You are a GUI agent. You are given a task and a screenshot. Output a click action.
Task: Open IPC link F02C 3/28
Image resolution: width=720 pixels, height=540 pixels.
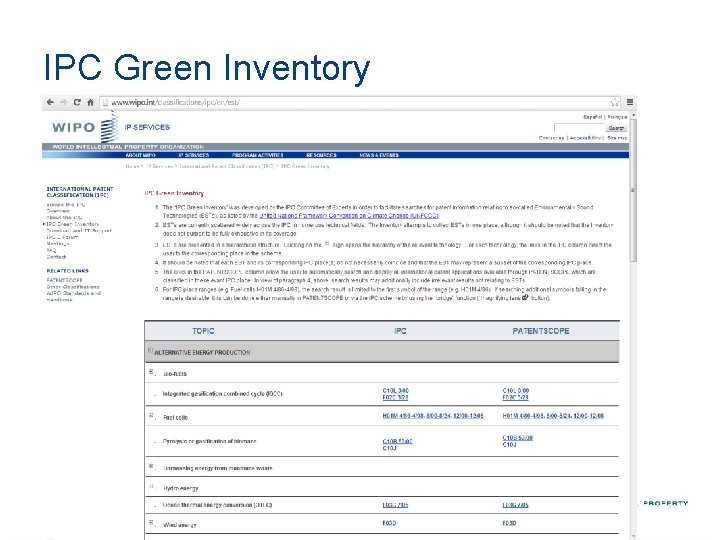(x=395, y=398)
